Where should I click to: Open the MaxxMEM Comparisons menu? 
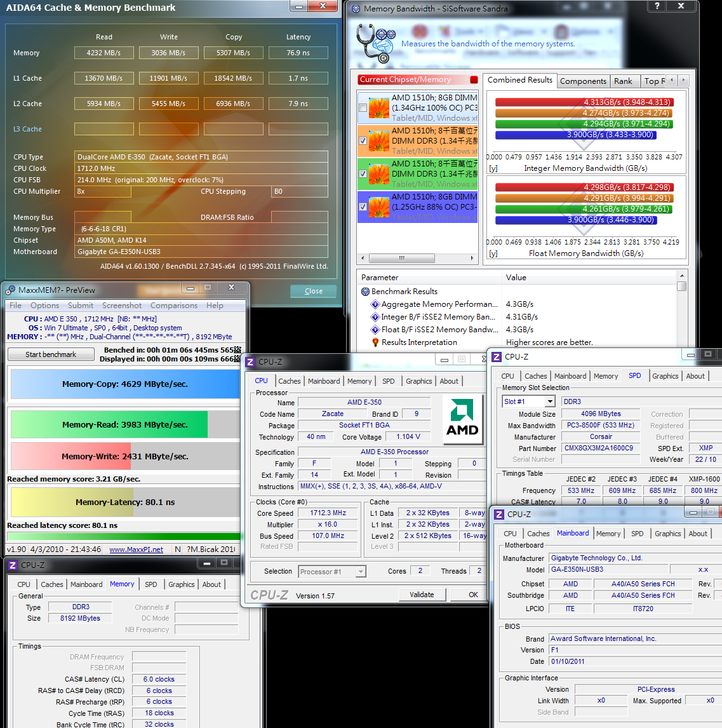tap(173, 306)
